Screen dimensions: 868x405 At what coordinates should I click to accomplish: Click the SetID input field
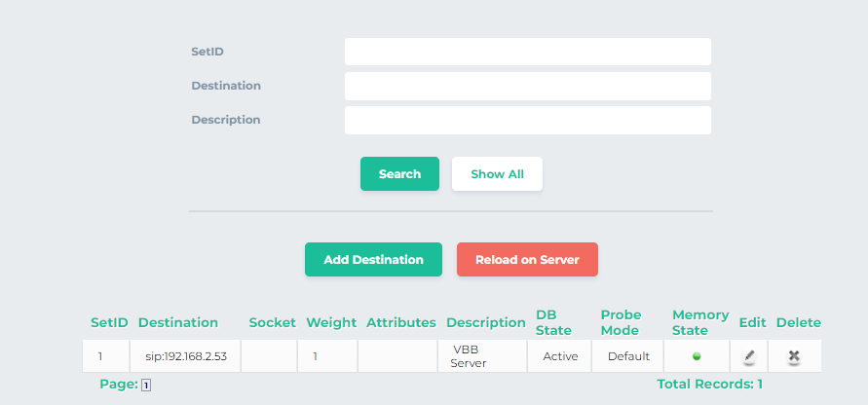pos(527,52)
